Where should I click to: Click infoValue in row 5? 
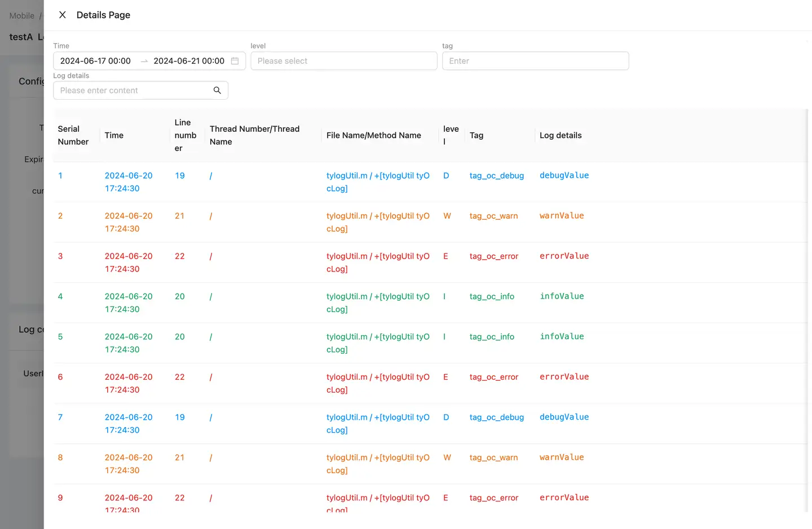click(562, 336)
